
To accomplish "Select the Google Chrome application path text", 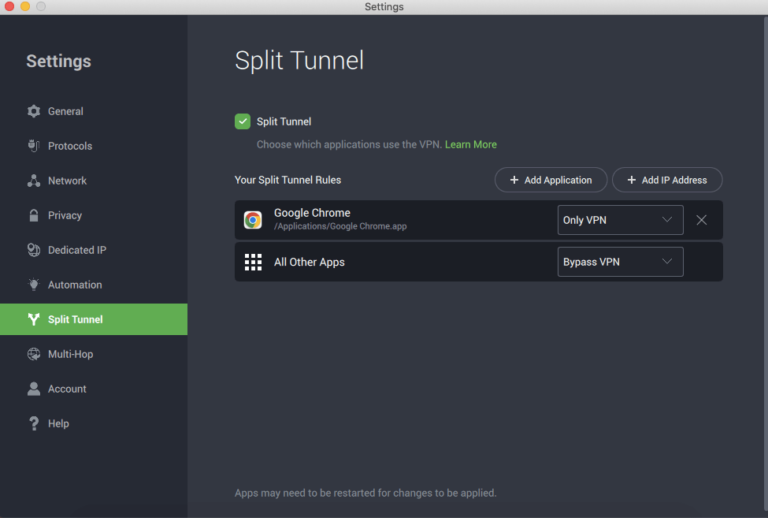I will coord(340,227).
